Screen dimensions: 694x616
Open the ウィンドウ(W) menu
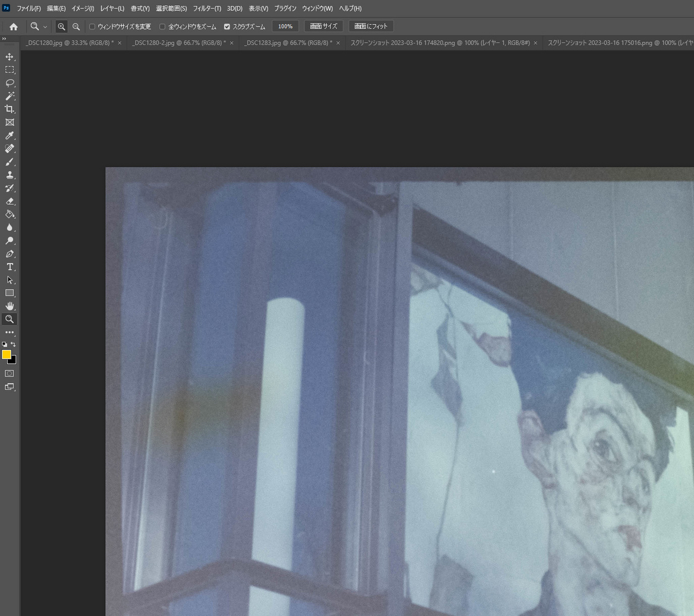[x=318, y=9]
